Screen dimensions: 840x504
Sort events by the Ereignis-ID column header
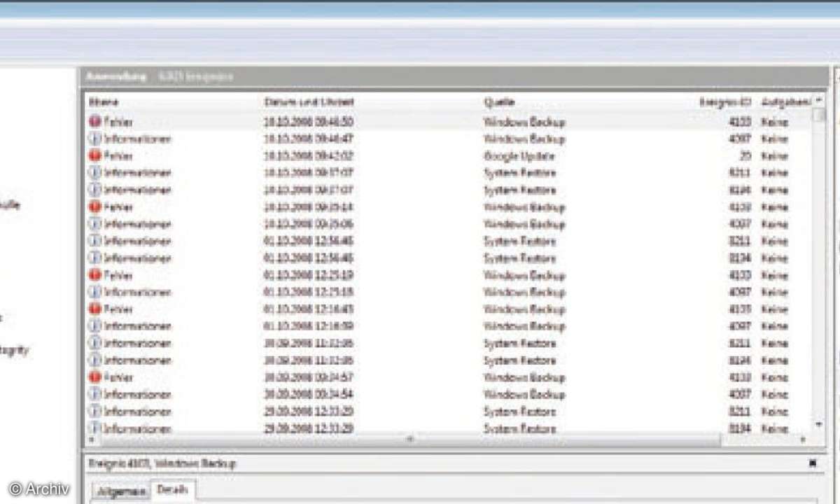(x=721, y=100)
